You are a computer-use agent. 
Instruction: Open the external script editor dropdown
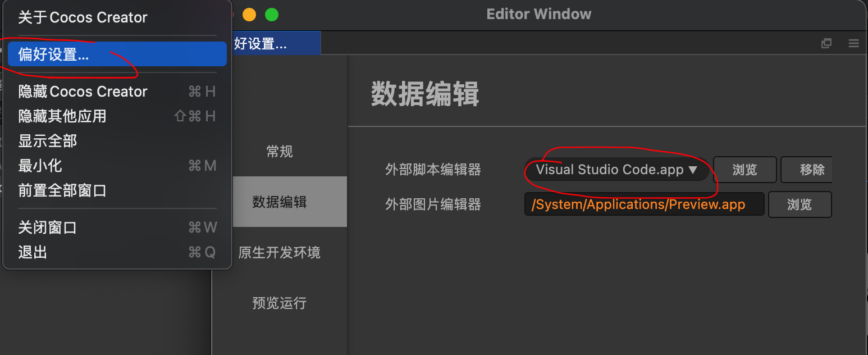(x=616, y=170)
